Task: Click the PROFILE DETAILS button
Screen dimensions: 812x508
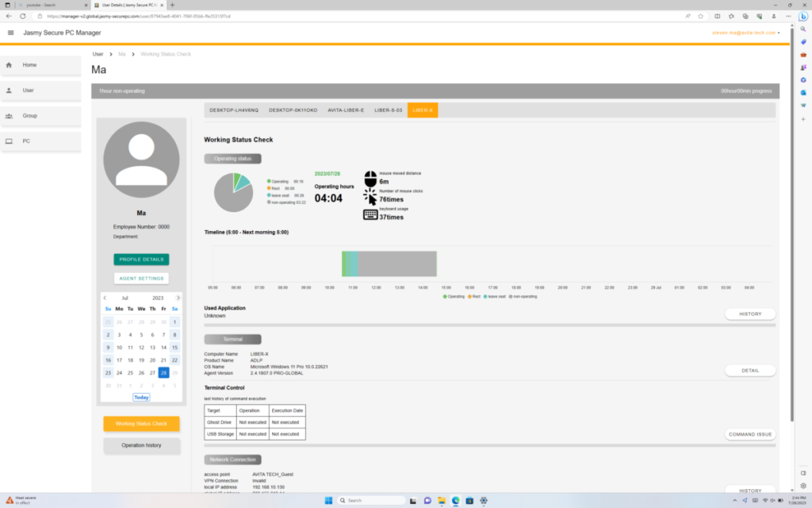Action: point(141,260)
